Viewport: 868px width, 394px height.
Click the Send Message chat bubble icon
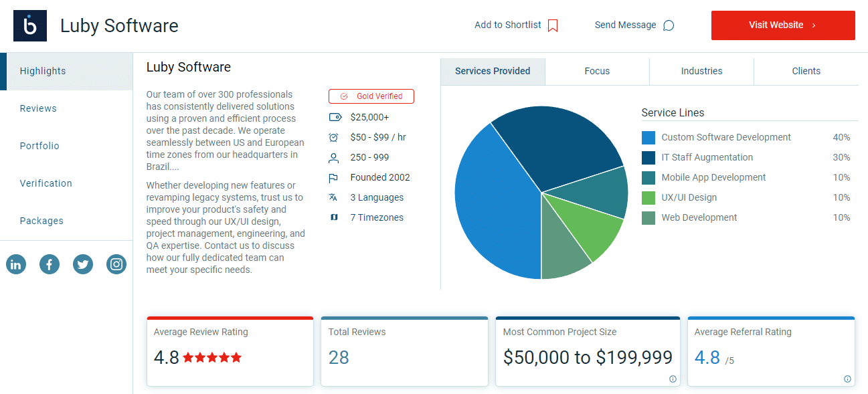tap(668, 25)
